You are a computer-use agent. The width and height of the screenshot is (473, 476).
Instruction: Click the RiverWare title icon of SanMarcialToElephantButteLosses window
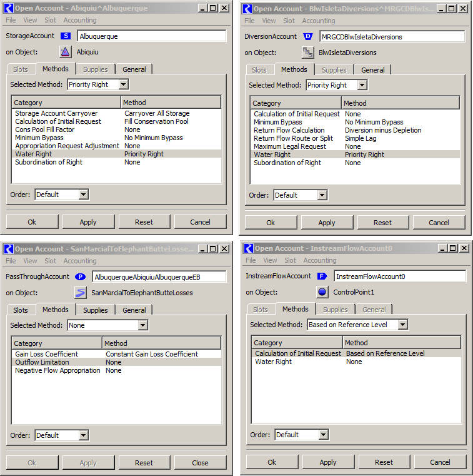coord(9,248)
